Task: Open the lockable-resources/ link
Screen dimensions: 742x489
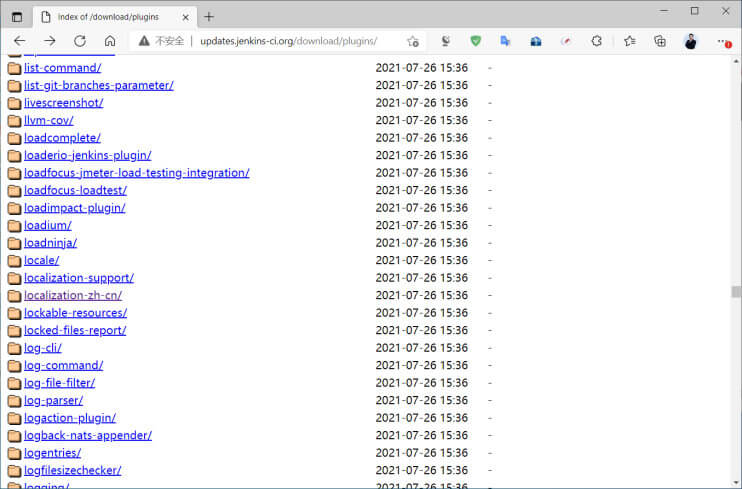Action: point(76,313)
